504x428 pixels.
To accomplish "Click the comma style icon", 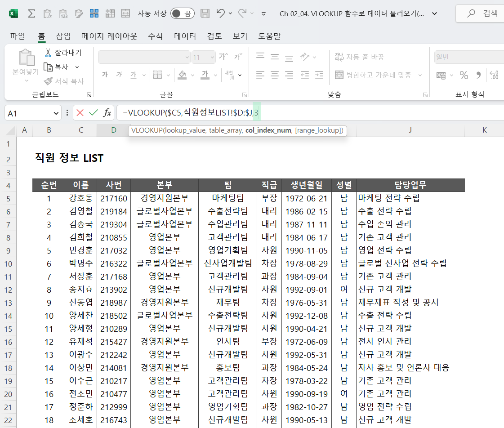I will [479, 75].
